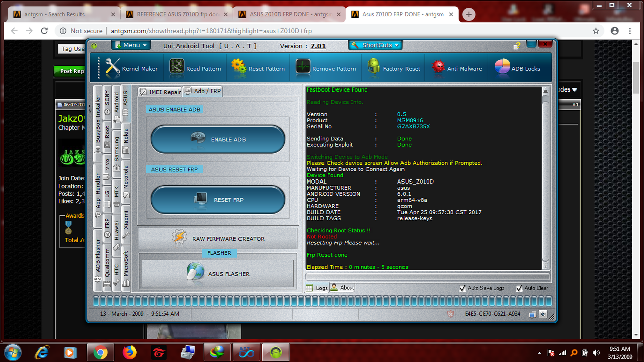Bookmark page with the star icon
The height and width of the screenshot is (362, 644).
[596, 31]
